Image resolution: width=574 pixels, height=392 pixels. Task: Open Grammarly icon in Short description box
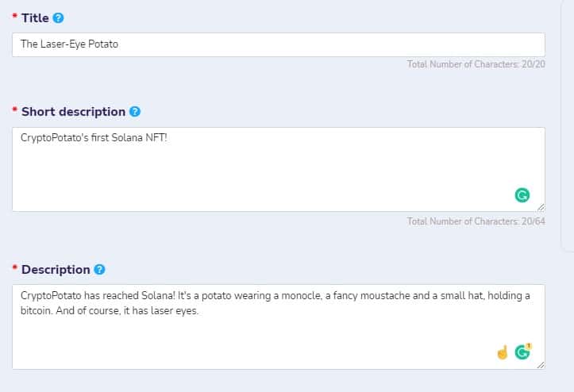click(522, 195)
